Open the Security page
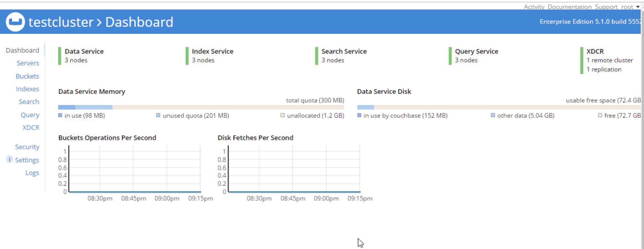Viewport: 644px width, 249px height. click(27, 147)
